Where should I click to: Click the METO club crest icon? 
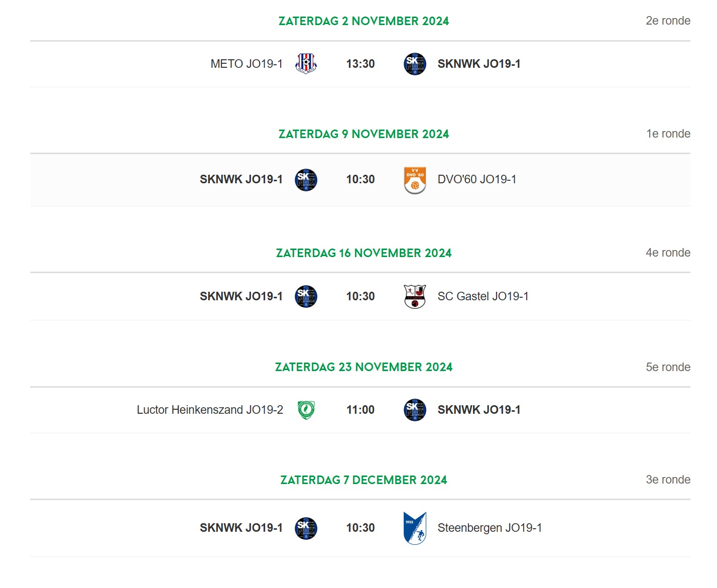coord(306,64)
